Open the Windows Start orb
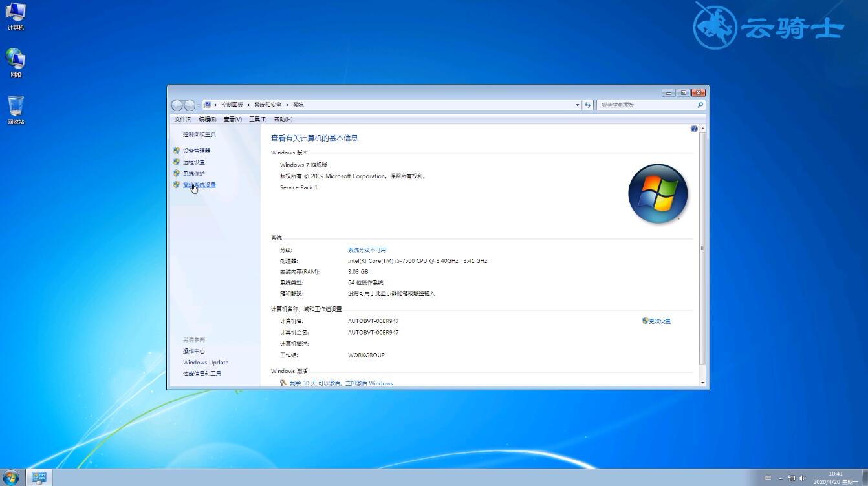Image resolution: width=868 pixels, height=486 pixels. [x=11, y=478]
